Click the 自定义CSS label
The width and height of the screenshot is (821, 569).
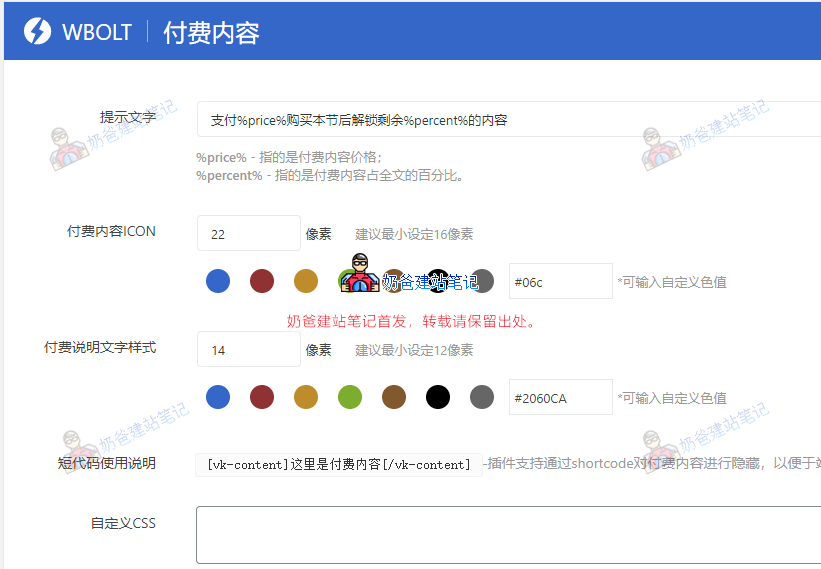coord(123,523)
